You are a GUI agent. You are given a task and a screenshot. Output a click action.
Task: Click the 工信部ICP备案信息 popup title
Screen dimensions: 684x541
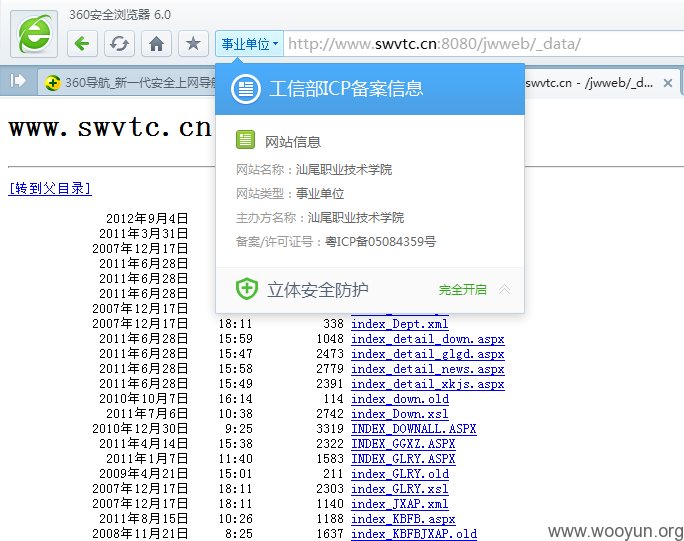click(x=346, y=89)
